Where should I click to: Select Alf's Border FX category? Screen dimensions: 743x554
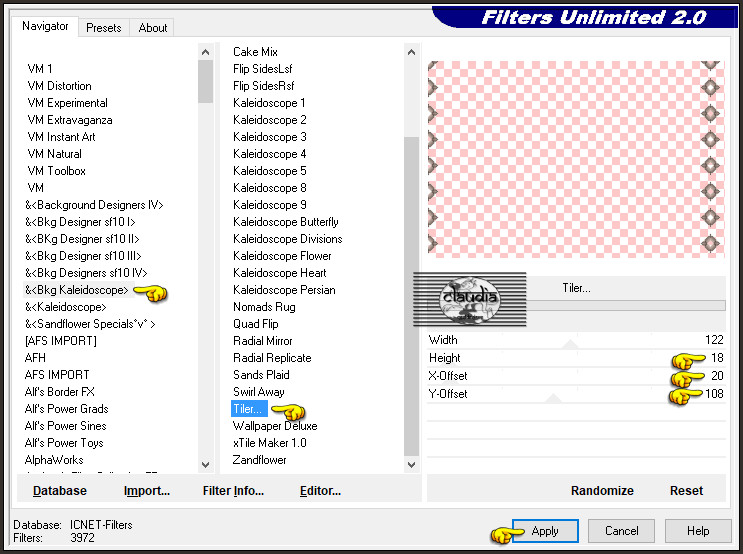pos(60,392)
